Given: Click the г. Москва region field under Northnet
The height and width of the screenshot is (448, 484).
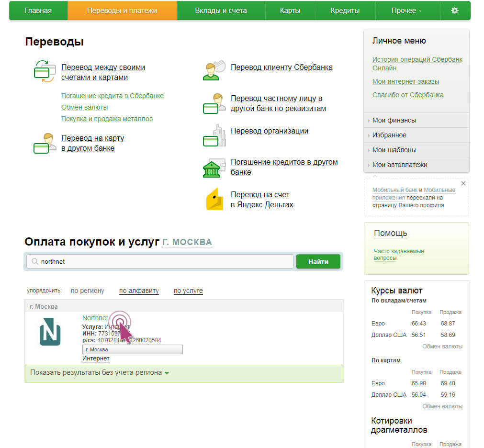Looking at the screenshot, I should [x=133, y=349].
